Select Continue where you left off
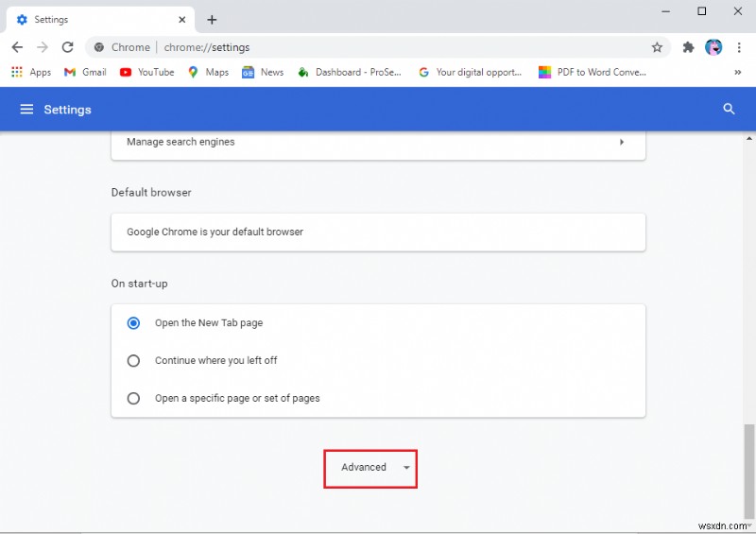756x534 pixels. point(133,360)
